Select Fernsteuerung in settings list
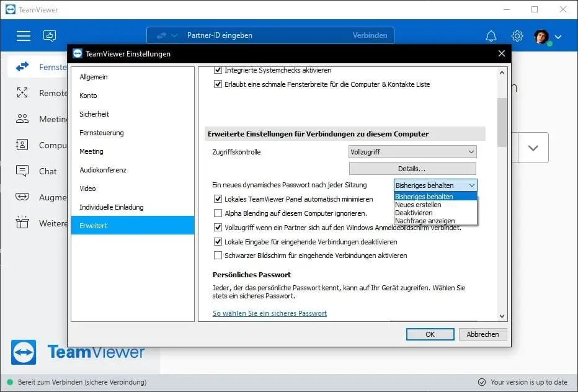This screenshot has height=392, width=578. click(133, 132)
